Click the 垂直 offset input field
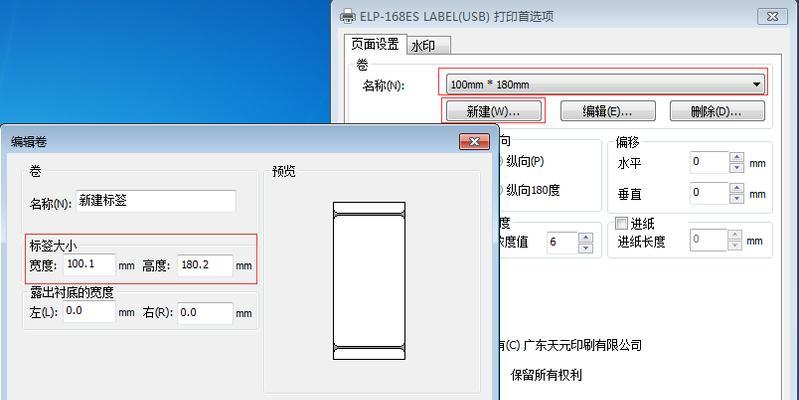 point(709,193)
